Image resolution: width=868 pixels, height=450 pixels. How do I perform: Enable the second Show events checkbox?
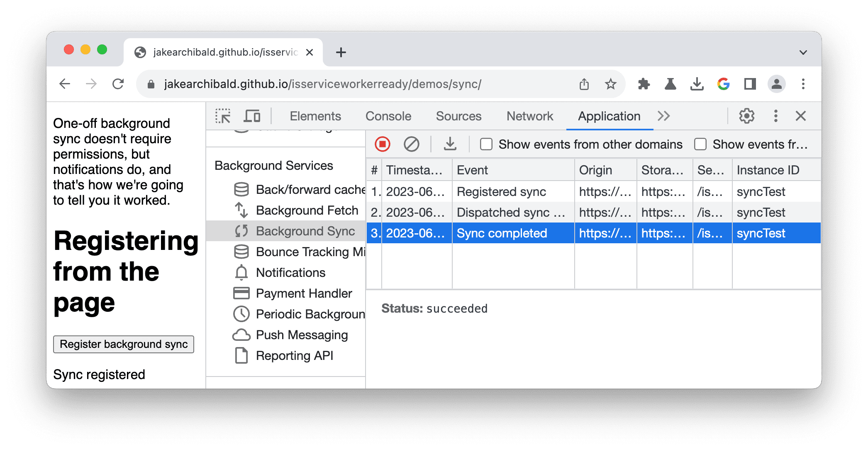pyautogui.click(x=698, y=144)
